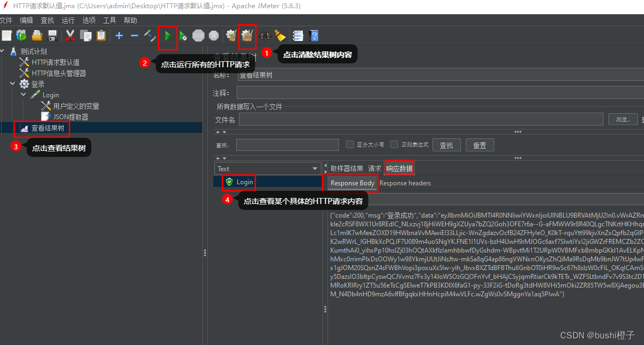Open the 文件 menu
This screenshot has height=345, width=644.
(x=6, y=20)
